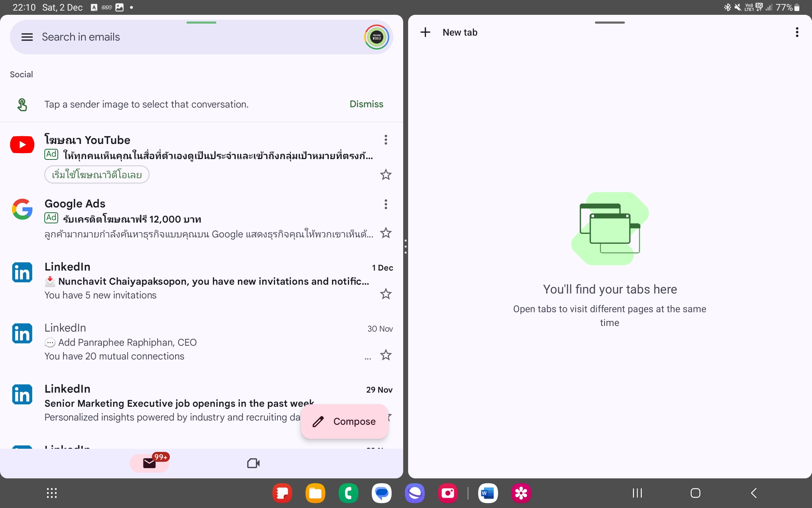Click the plus icon to add a tab
This screenshot has height=508, width=812.
[425, 32]
